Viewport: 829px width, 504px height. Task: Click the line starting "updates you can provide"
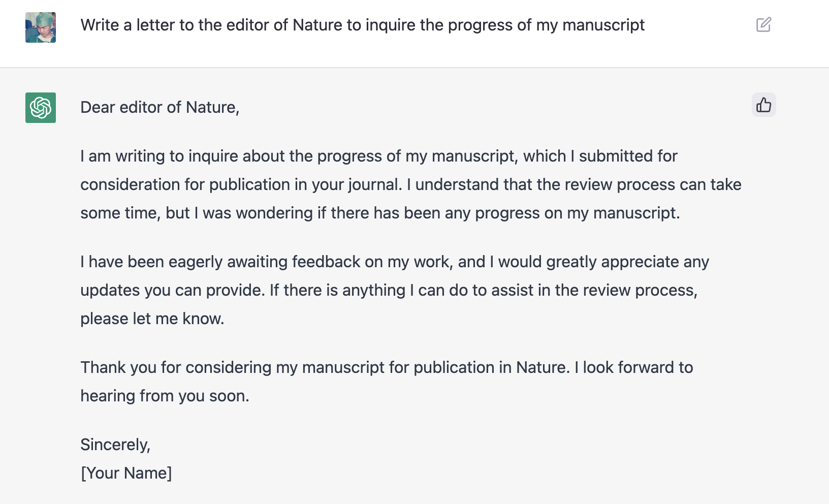tap(389, 290)
